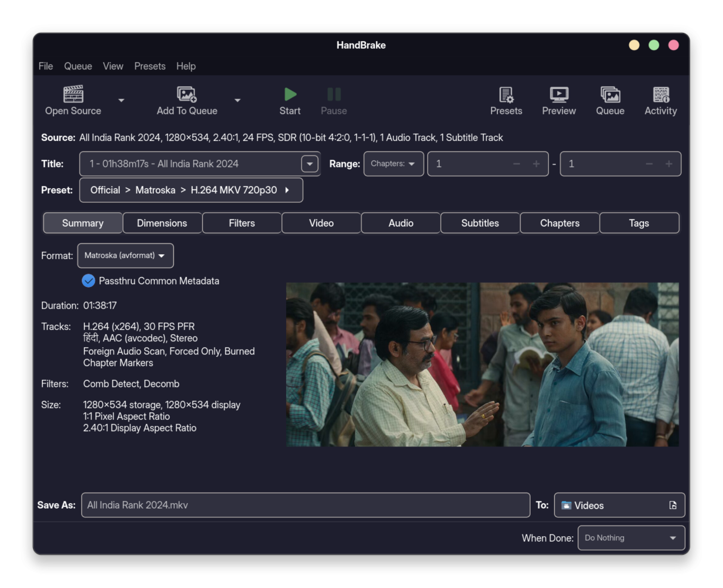
Task: Open the Presets panel
Action: pos(506,100)
